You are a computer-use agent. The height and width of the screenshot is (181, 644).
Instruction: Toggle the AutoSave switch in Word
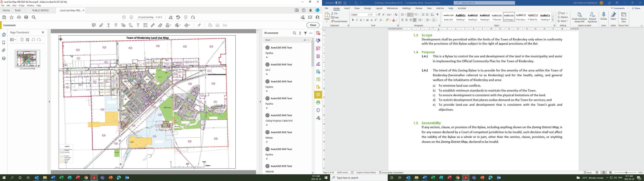(338, 3)
